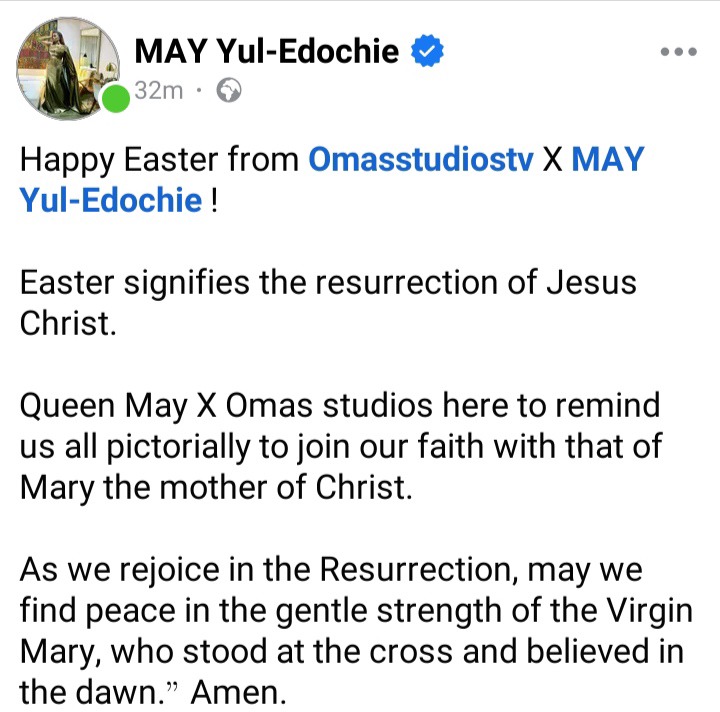Click the Mary the mother of Christ line
The height and width of the screenshot is (712, 720).
point(216,487)
